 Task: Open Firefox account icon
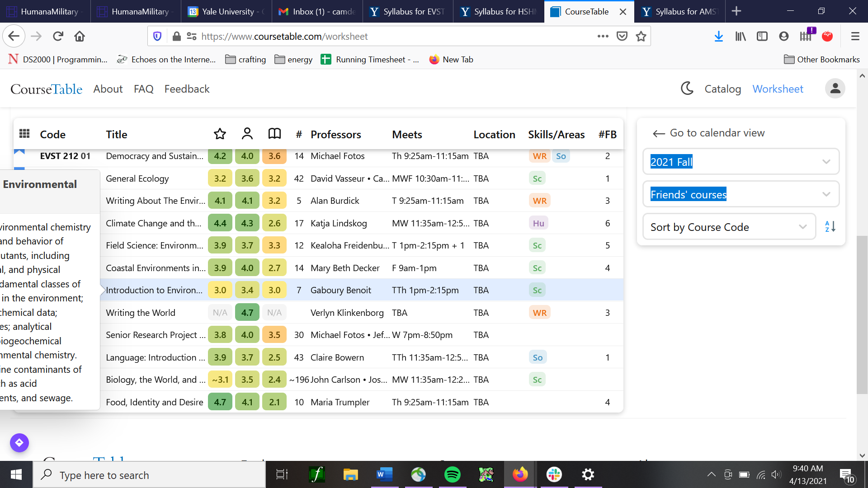(x=784, y=36)
